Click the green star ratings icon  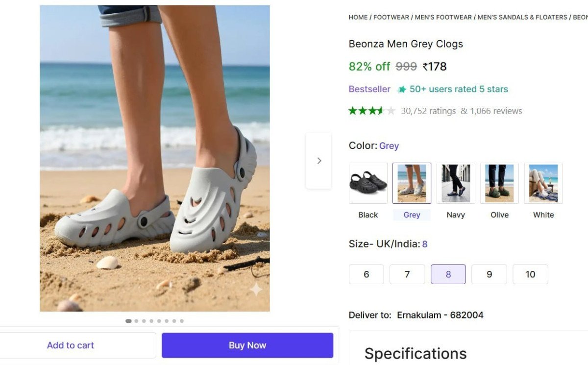coord(371,111)
